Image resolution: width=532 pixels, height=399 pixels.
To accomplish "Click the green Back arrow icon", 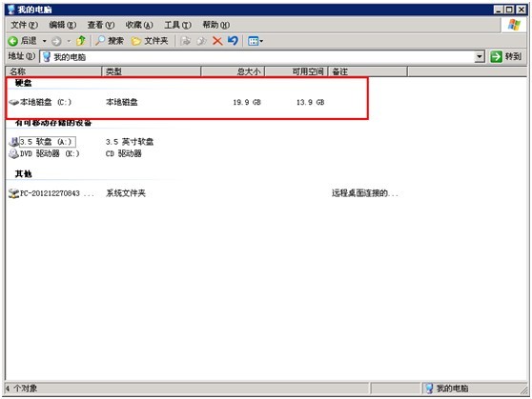I will [13, 41].
